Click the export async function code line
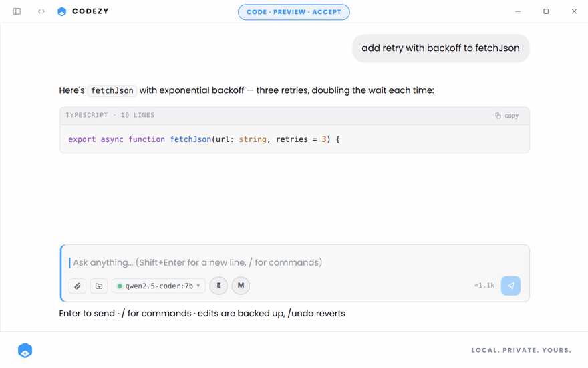 [x=204, y=139]
